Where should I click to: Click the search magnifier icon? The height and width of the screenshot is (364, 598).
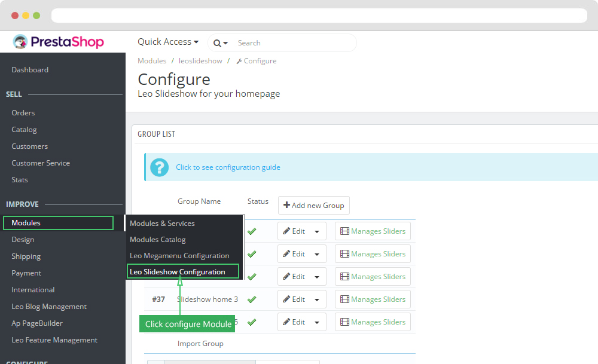tap(217, 43)
